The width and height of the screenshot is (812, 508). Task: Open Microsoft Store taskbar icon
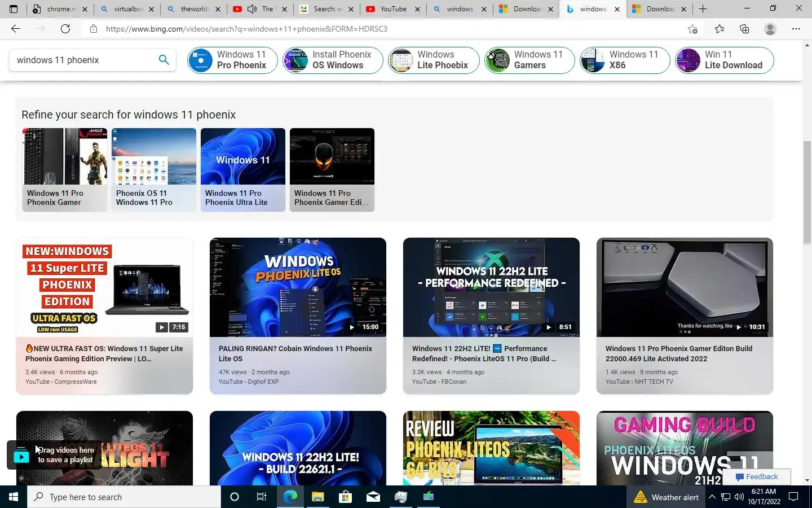point(345,497)
